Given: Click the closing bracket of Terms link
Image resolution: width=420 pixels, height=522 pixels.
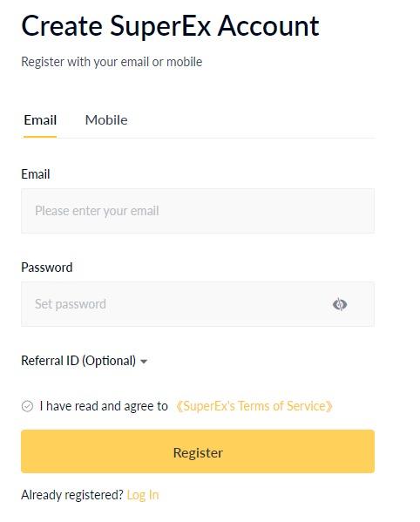Looking at the screenshot, I should 329,406.
